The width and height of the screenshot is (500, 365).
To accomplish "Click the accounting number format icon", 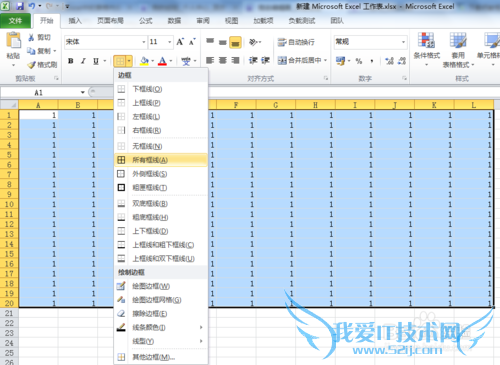I will (340, 61).
